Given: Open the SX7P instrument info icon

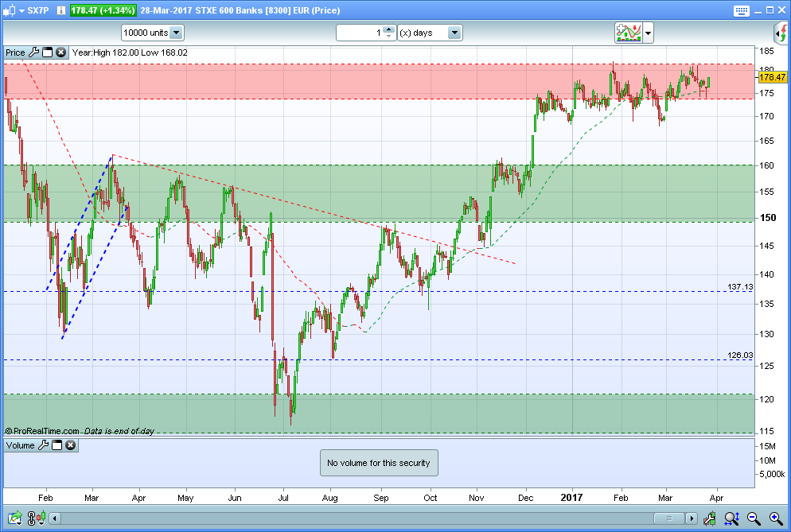Looking at the screenshot, I should pos(61,10).
